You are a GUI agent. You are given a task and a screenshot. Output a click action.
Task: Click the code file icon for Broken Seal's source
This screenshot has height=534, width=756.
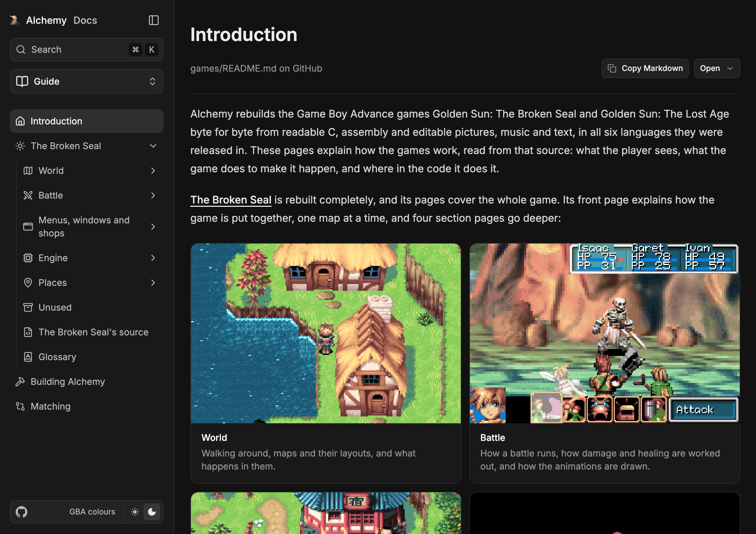[28, 332]
